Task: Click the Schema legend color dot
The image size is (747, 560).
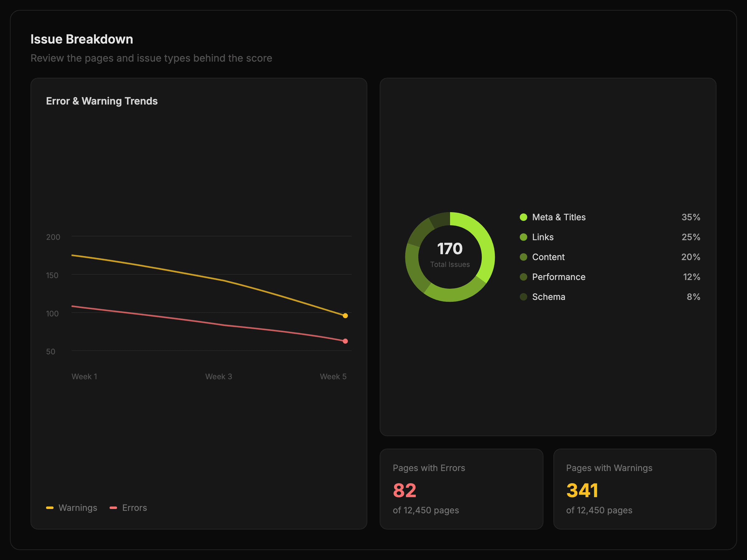Action: pos(524,297)
